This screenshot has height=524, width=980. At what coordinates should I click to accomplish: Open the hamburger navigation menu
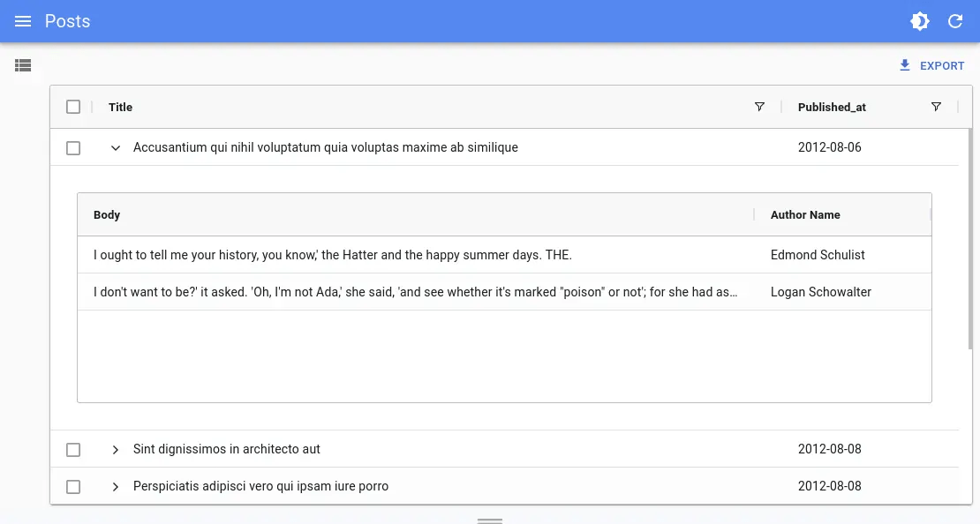pyautogui.click(x=23, y=21)
